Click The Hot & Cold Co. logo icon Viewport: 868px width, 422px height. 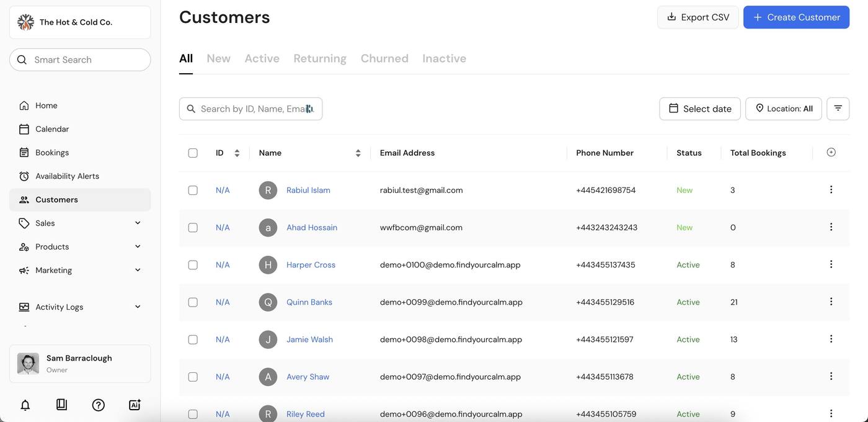pos(25,22)
